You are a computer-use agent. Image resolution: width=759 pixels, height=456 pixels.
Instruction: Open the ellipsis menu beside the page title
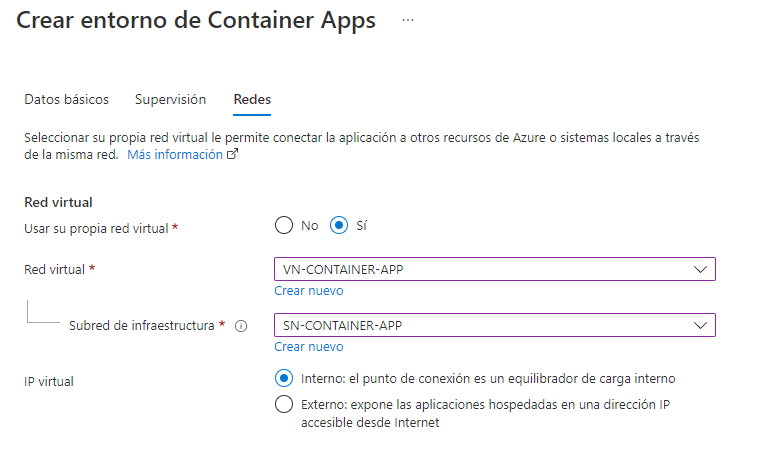tap(408, 20)
